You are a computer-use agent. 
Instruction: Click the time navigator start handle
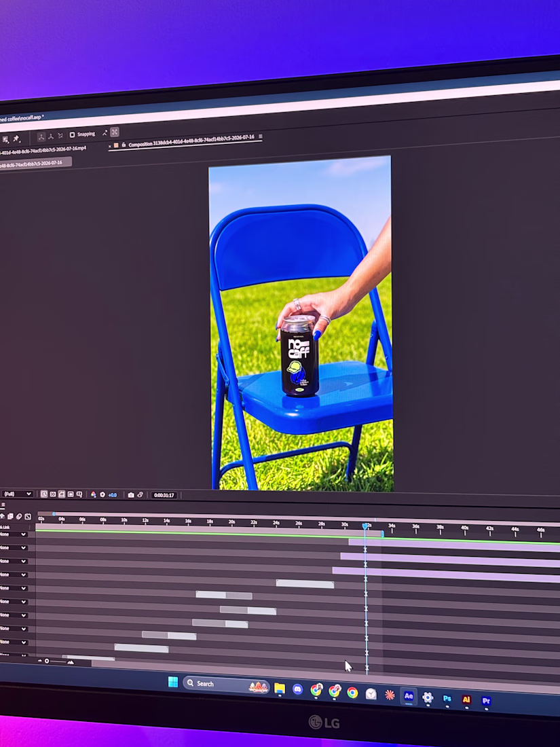pos(54,514)
